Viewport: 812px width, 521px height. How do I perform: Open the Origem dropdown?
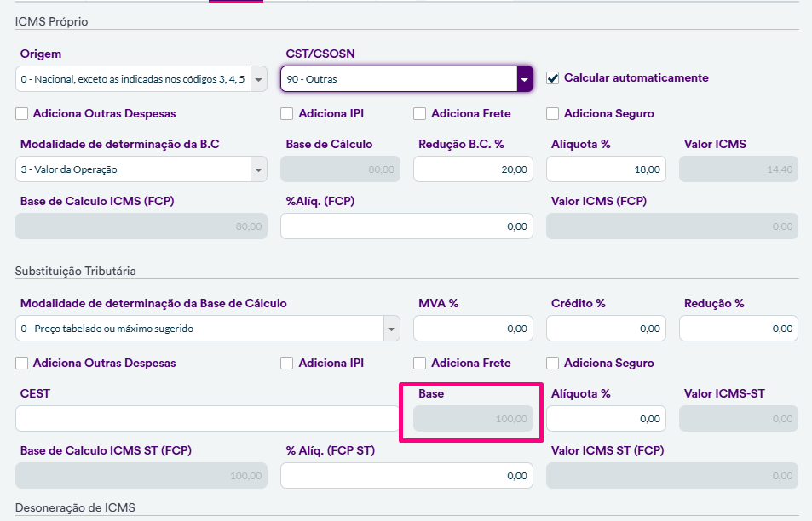click(259, 80)
